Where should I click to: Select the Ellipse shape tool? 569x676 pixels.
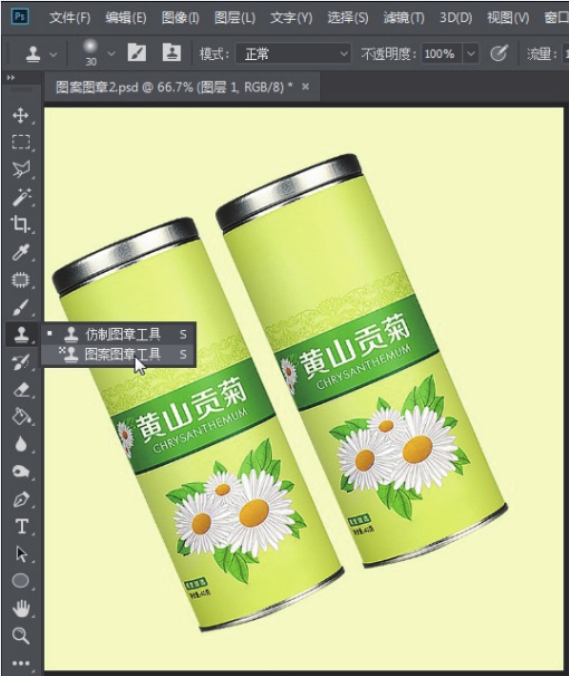(20, 581)
